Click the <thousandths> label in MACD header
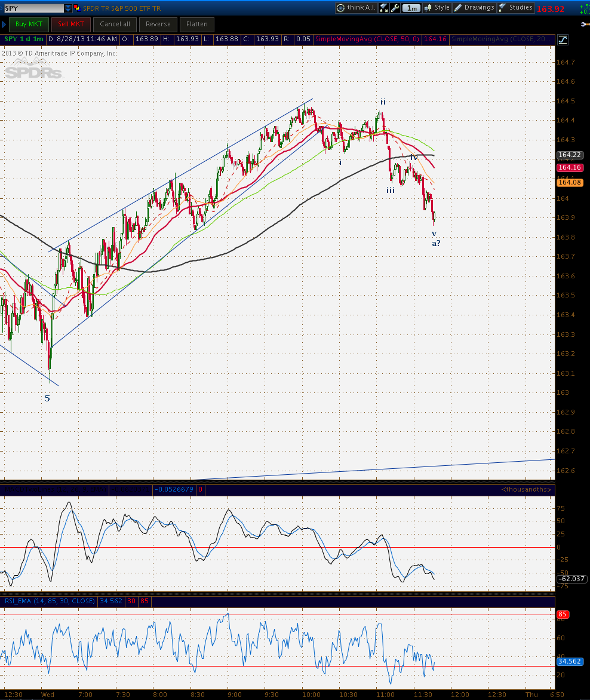The image size is (590, 700). click(x=526, y=490)
